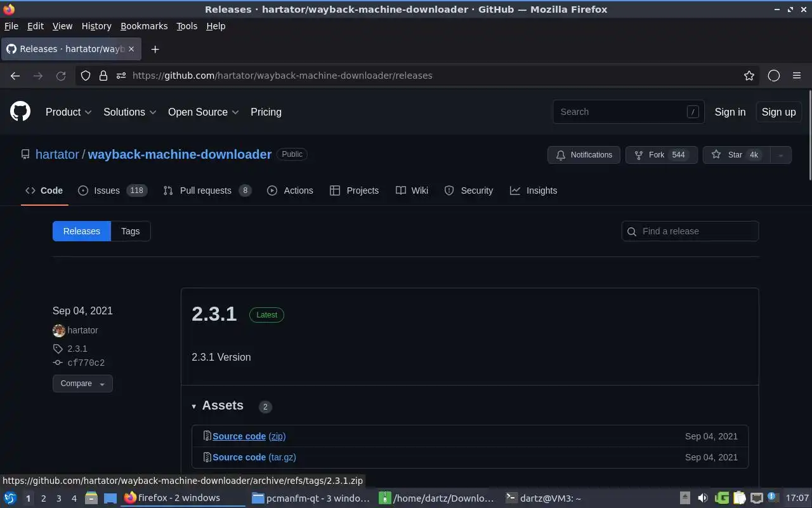Bookmark this page with the star icon
The height and width of the screenshot is (508, 812).
749,76
